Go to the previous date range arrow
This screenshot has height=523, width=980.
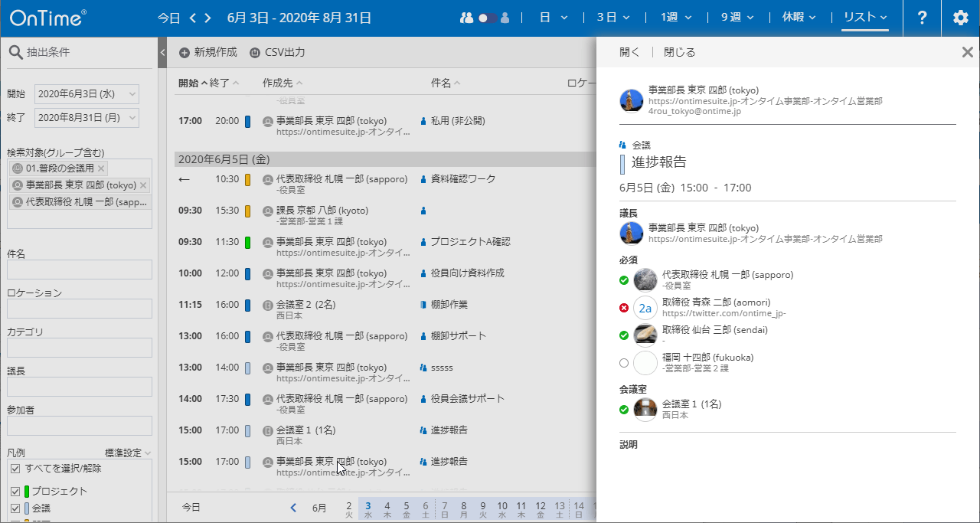coord(194,18)
